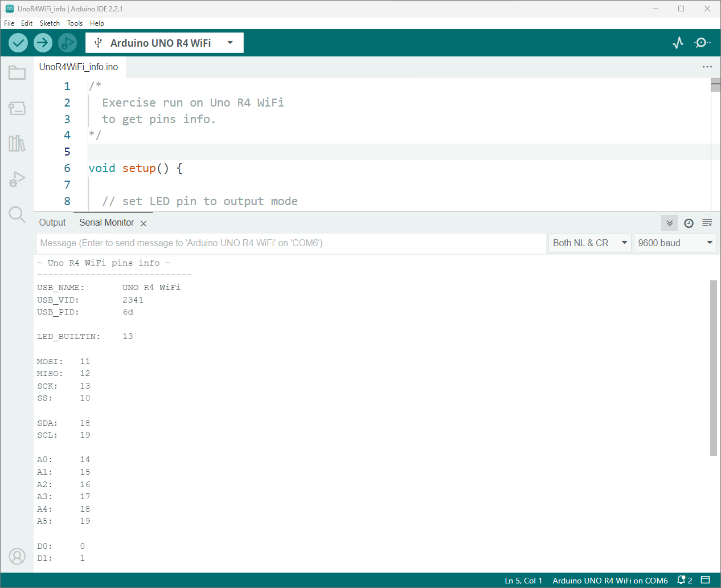Minimize the Arduino IDE window
Viewport: 721px width, 588px height.
[656, 9]
